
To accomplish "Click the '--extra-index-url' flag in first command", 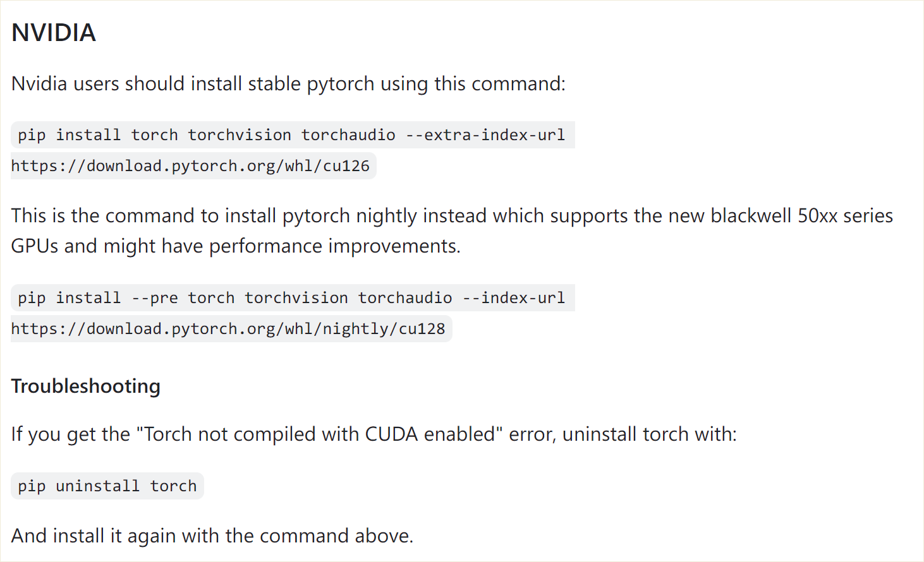I will (485, 135).
